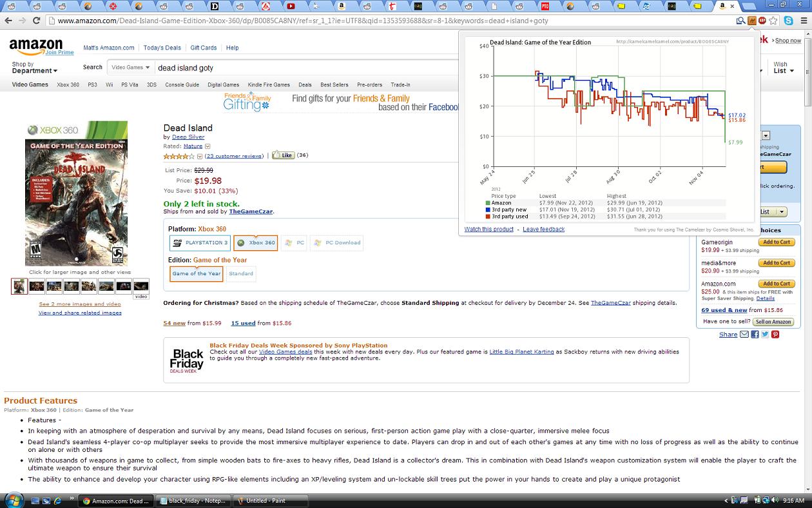Image resolution: width=812 pixels, height=508 pixels.
Task: Add the Gameorigin offer to cart
Action: click(776, 242)
